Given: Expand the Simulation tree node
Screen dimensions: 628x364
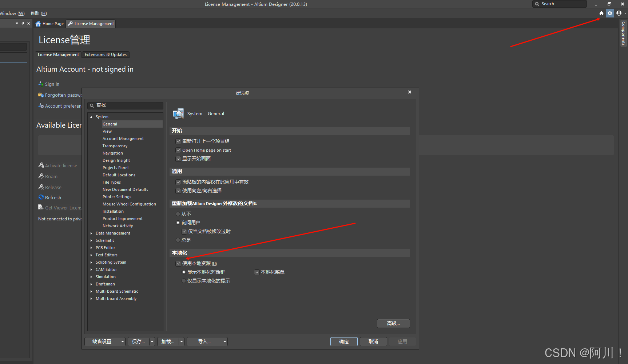Looking at the screenshot, I should [x=91, y=277].
